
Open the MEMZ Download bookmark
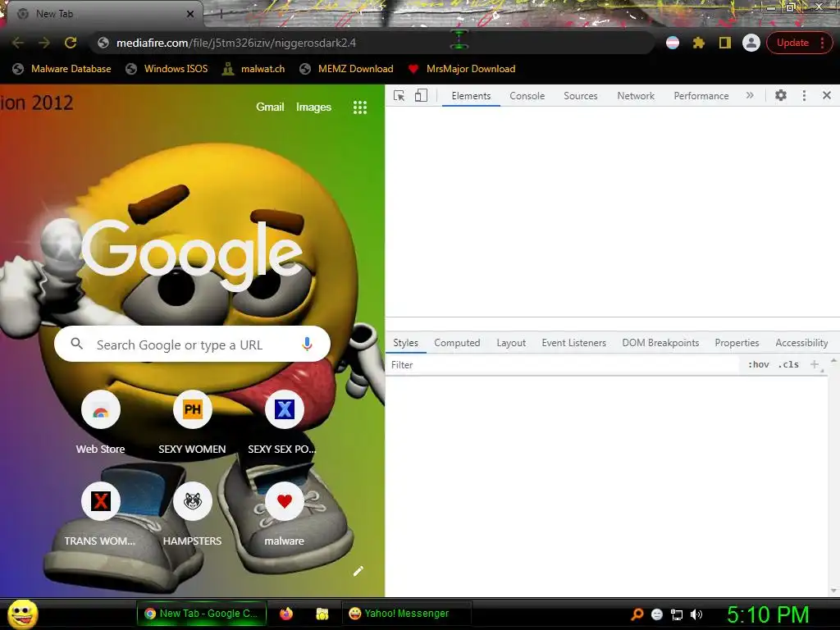point(347,69)
